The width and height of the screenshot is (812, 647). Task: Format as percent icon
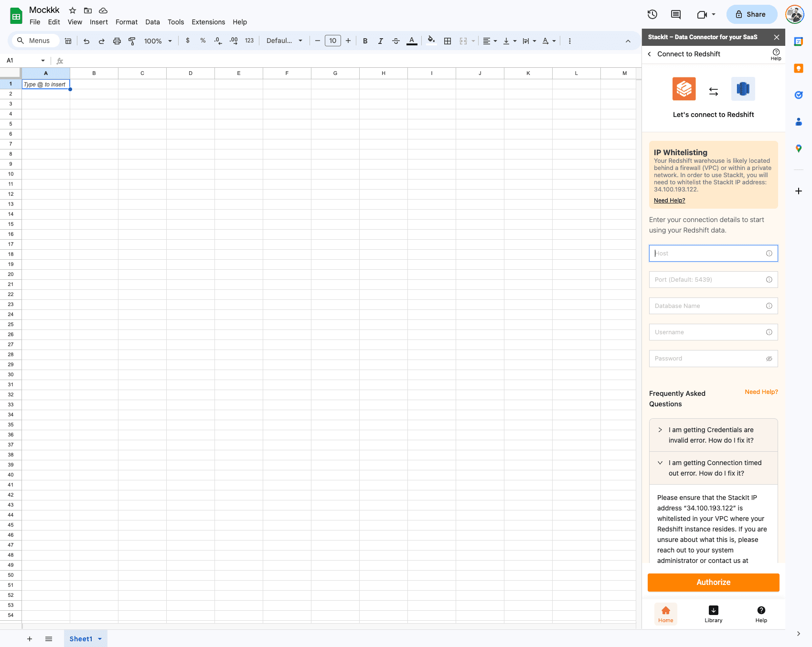(x=203, y=41)
